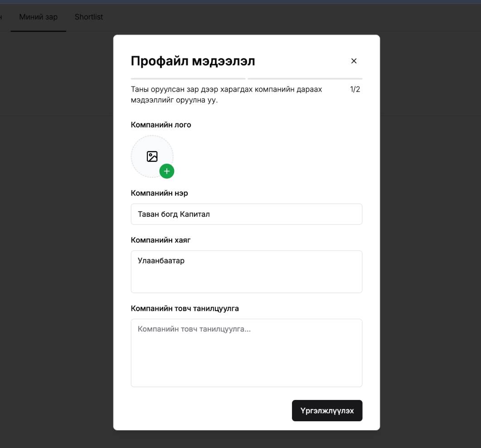Click the Компанийн нэр label
This screenshot has width=481, height=448.
pos(159,193)
